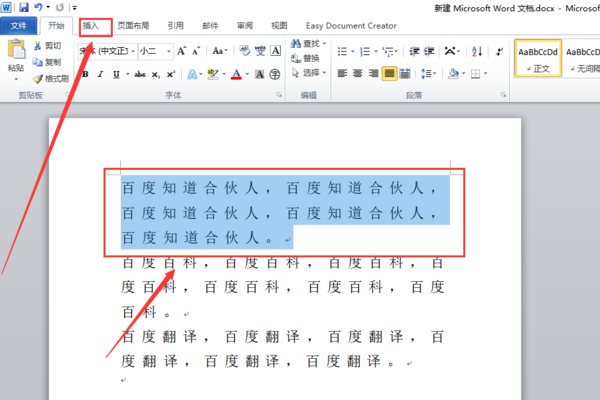Click the Redo icon in quick access toolbar

click(60, 7)
